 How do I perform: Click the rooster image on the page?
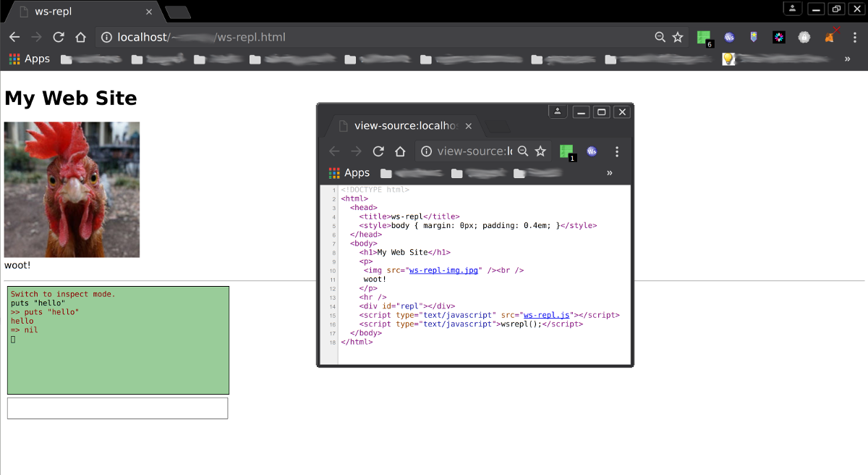click(x=72, y=190)
